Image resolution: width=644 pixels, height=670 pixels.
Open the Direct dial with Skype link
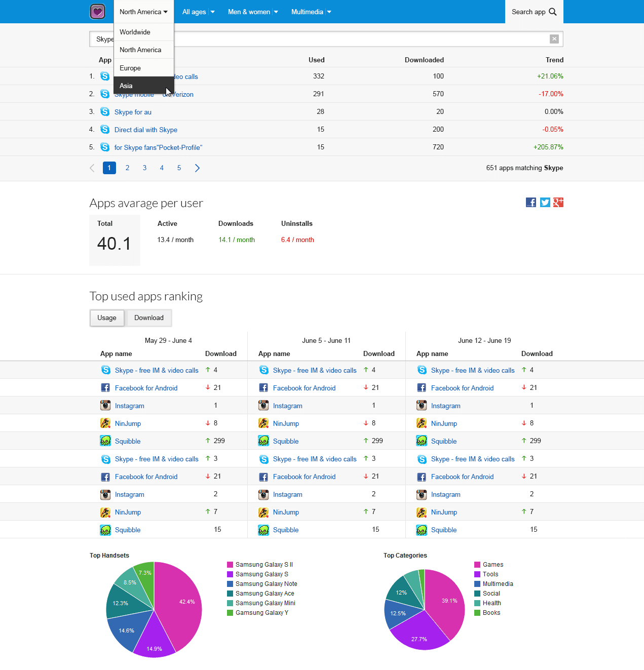(145, 130)
